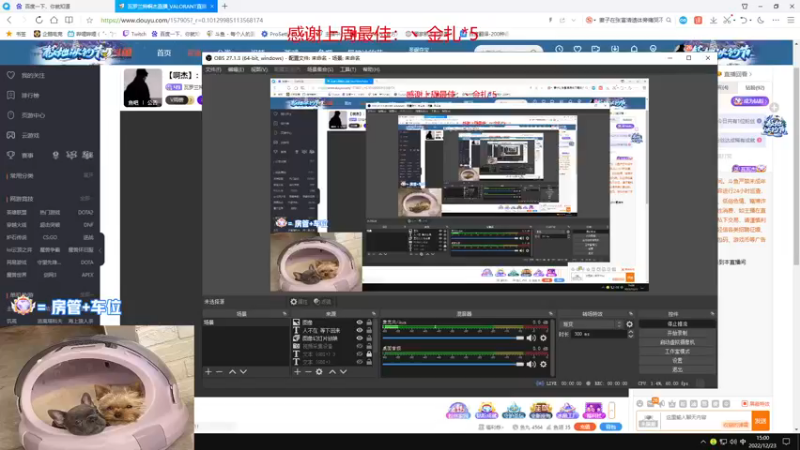Remove selected scene with minus icon

point(219,372)
